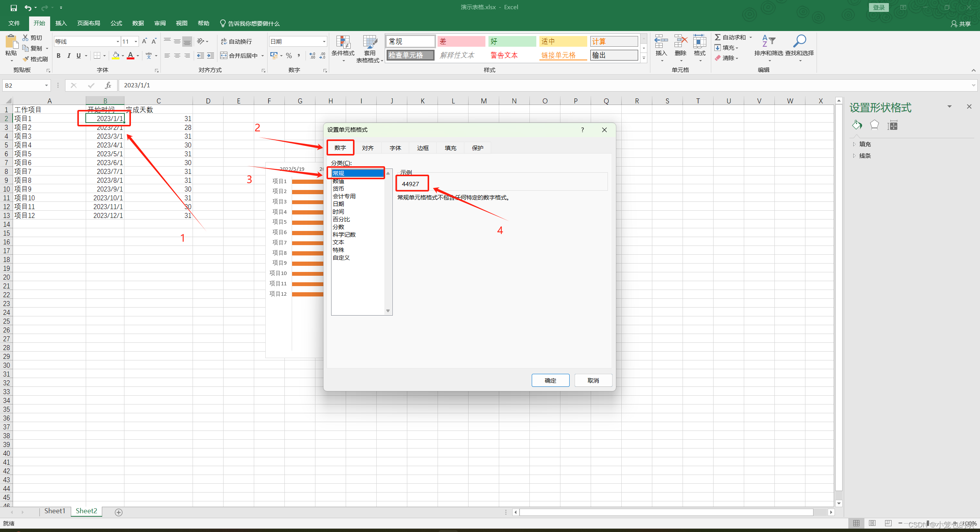
Task: Click the 确定 button
Action: 550,380
